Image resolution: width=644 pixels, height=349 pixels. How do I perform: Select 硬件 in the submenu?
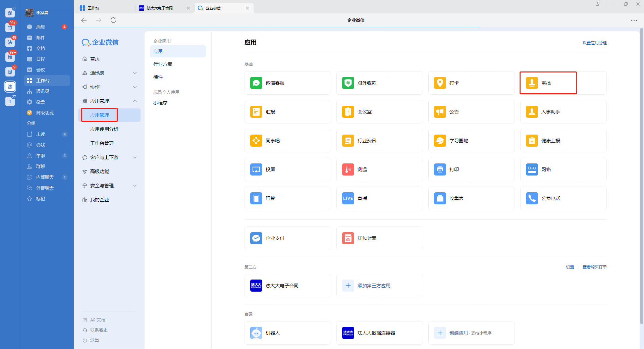click(x=158, y=77)
